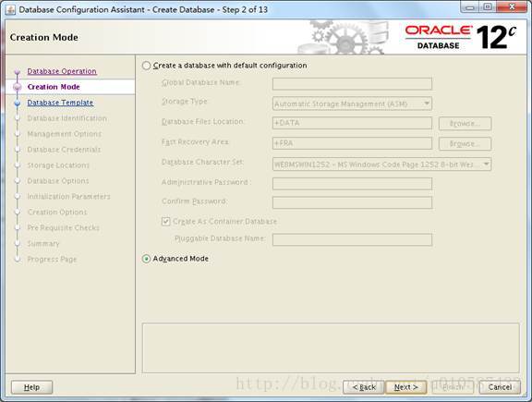Click the Fast Recovery Area field

point(352,143)
